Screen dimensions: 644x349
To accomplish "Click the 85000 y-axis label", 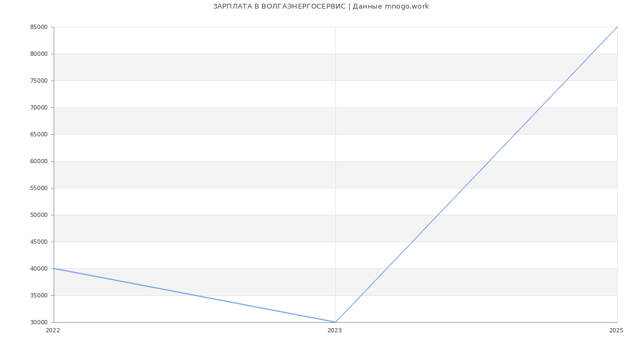I will 39,27.
